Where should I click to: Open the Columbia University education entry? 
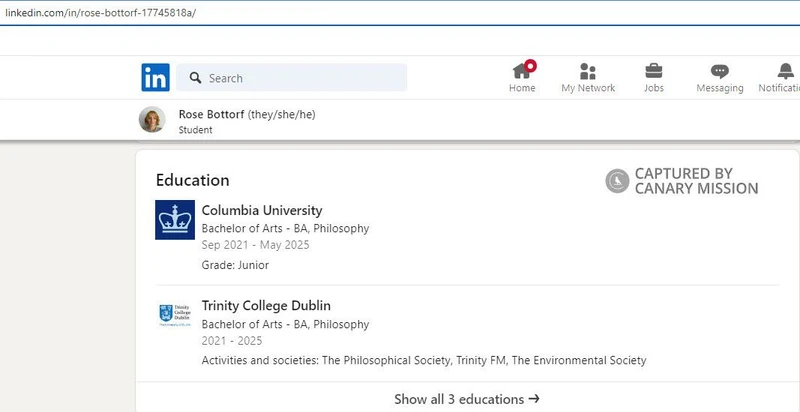[x=262, y=211]
